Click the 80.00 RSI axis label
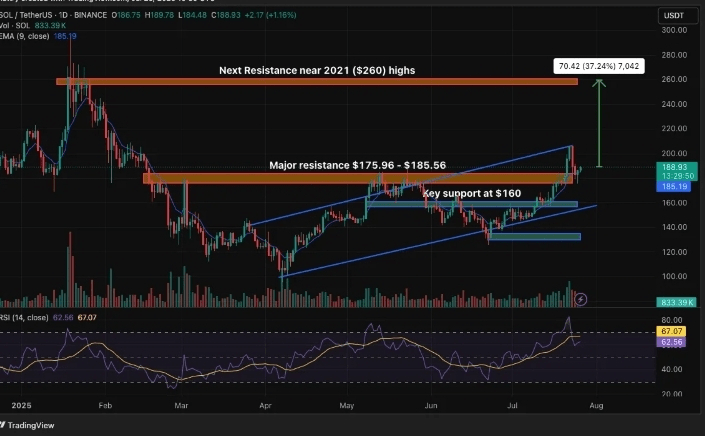The image size is (705, 436). coord(672,320)
